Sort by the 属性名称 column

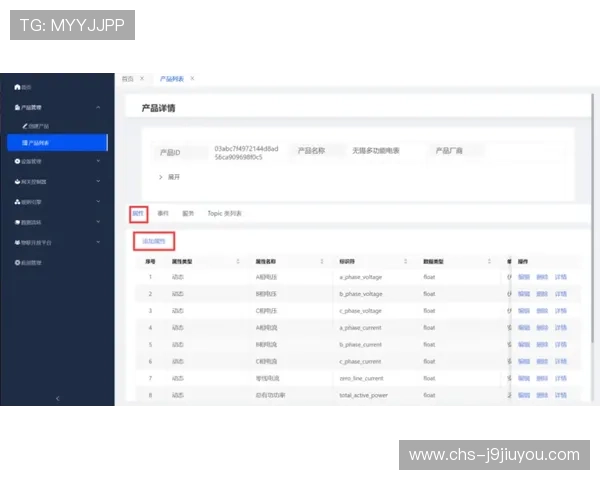(322, 261)
